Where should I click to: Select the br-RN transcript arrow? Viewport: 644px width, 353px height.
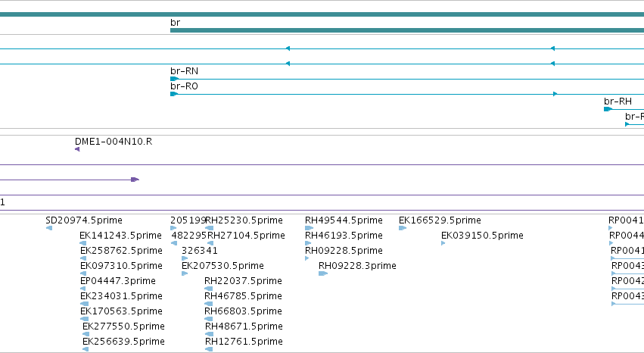click(x=174, y=79)
